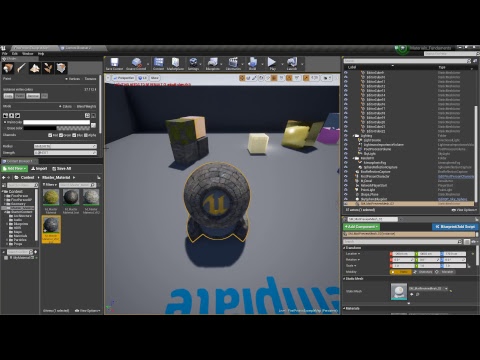The width and height of the screenshot is (480, 360).
Task: Open the Blueprints toolbar icon
Action: [213, 64]
